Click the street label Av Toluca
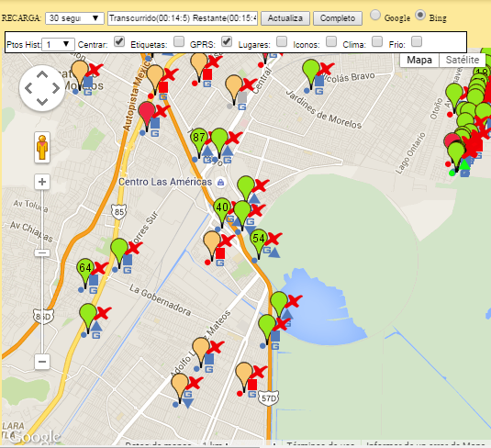The image size is (491, 448). 30,207
